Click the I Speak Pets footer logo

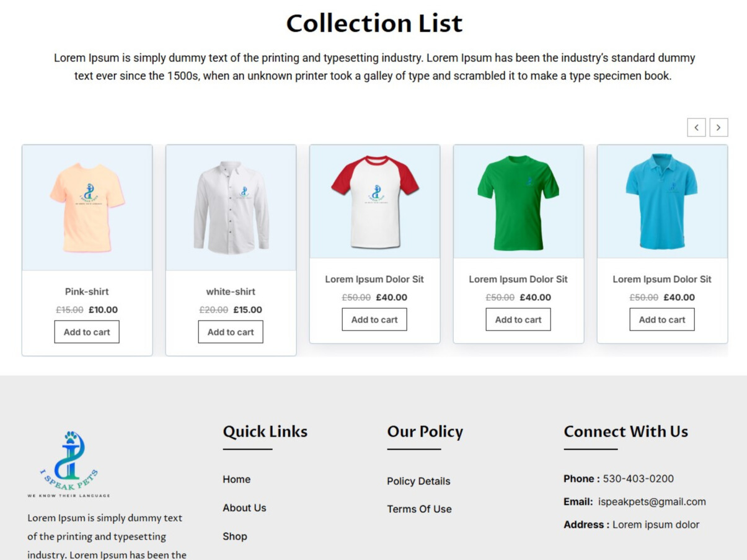click(69, 464)
